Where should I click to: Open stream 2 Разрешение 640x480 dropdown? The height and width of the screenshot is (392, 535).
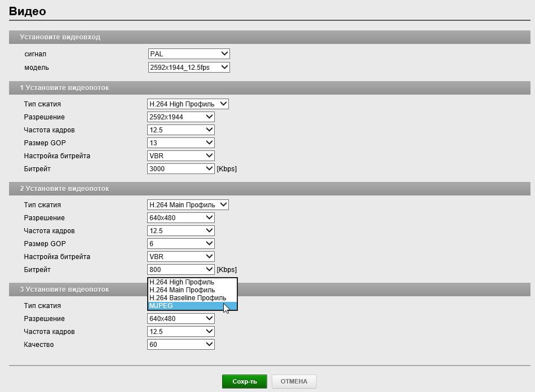click(180, 218)
